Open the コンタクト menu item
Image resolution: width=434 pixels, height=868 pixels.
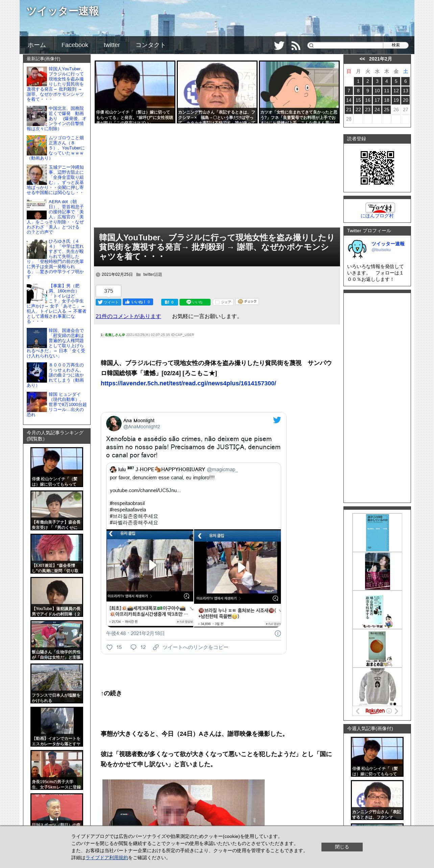click(150, 45)
